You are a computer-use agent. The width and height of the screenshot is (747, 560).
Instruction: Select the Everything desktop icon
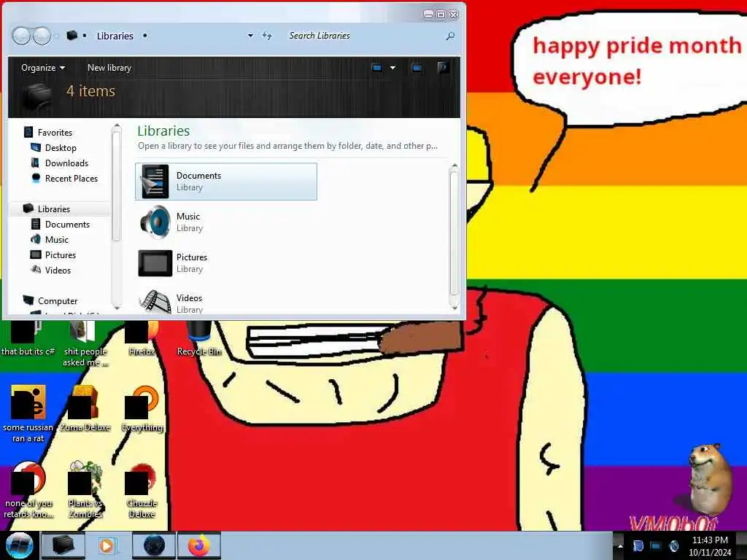pyautogui.click(x=142, y=408)
